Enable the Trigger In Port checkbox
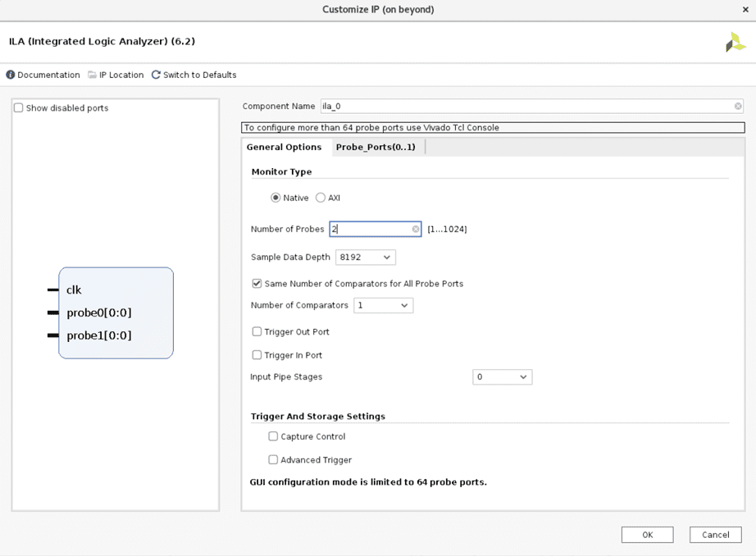This screenshot has height=556, width=756. click(257, 355)
